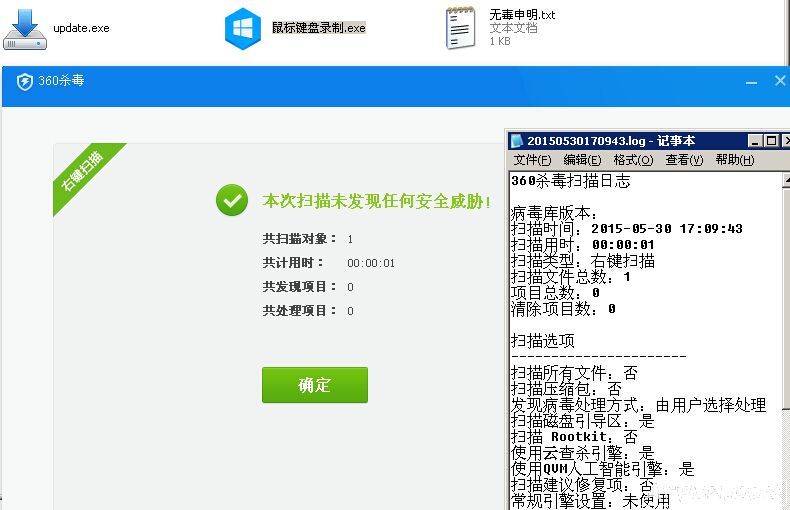Click the 扫描文件总数 line
This screenshot has width=790, height=510.
(571, 277)
